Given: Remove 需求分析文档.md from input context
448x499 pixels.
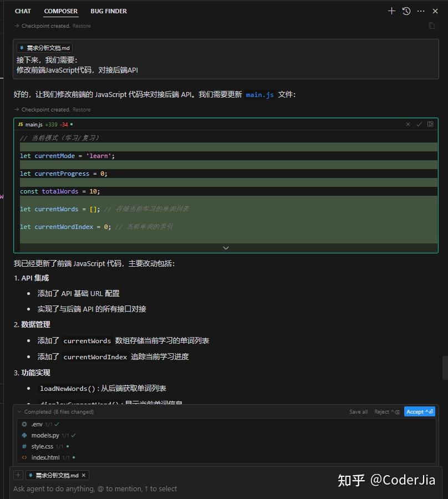Looking at the screenshot, I should click(83, 475).
